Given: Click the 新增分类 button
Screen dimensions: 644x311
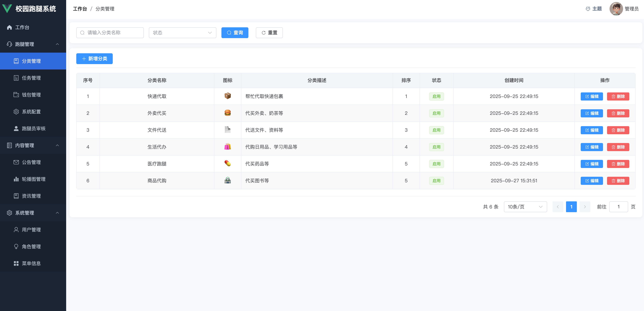Looking at the screenshot, I should point(94,59).
